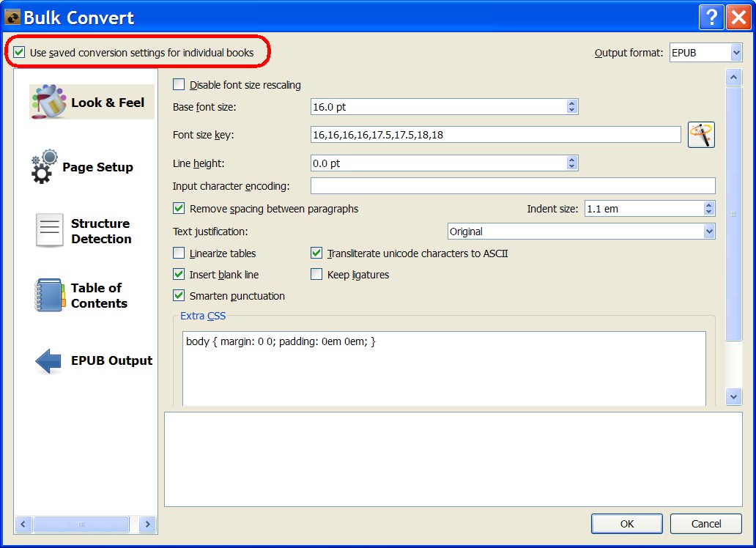The width and height of the screenshot is (756, 548).
Task: Close the Bulk Convert dialog
Action: [738, 18]
